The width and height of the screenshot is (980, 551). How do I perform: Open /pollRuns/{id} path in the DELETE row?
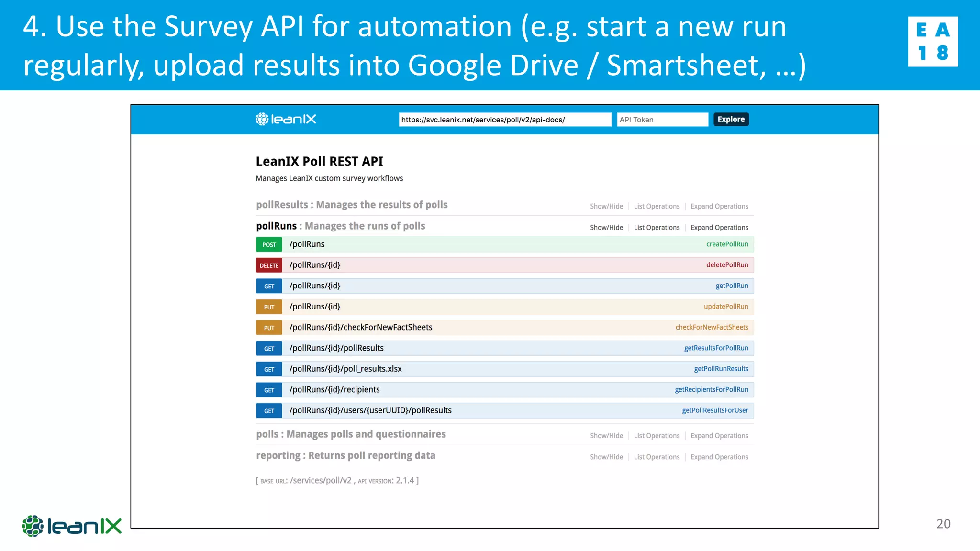(315, 265)
